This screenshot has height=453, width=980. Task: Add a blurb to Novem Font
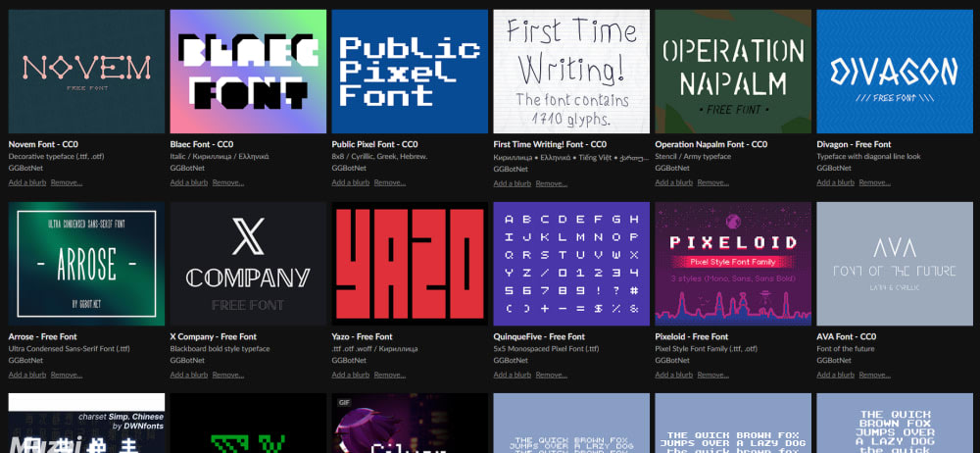pyautogui.click(x=27, y=182)
